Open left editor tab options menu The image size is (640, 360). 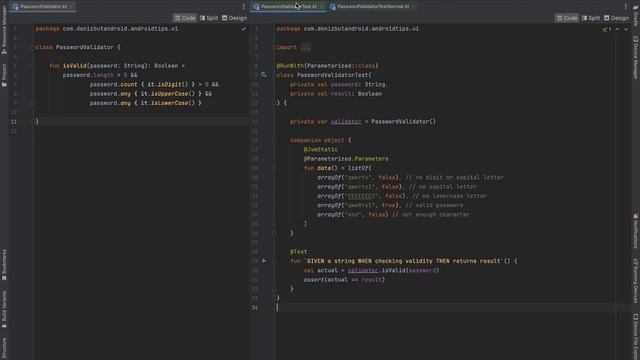click(x=244, y=6)
